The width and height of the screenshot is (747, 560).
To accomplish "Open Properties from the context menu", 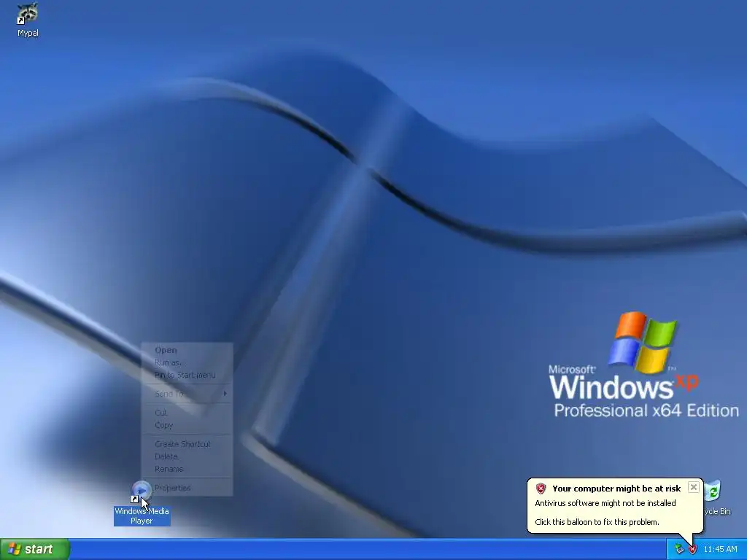I will (187, 488).
